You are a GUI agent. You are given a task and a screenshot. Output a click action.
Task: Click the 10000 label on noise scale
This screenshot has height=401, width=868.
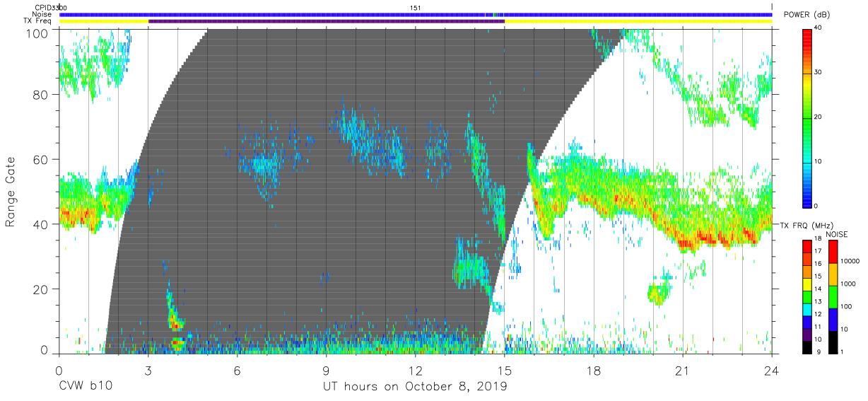(850, 261)
